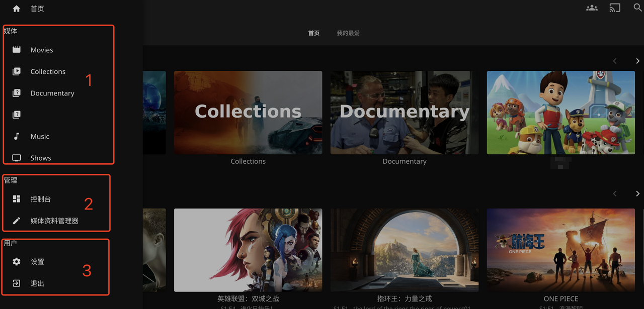This screenshot has width=644, height=309.
Task: Click the pencil icon for 媒体资料管理器
Action: (17, 221)
